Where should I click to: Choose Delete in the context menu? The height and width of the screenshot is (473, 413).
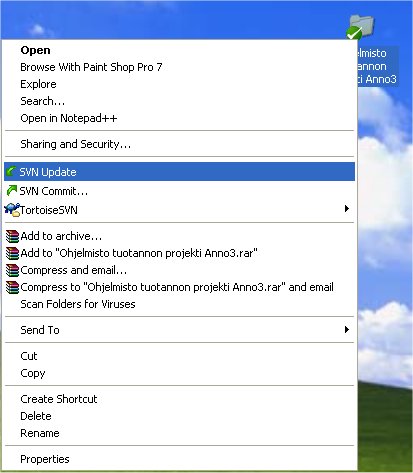coord(179,416)
